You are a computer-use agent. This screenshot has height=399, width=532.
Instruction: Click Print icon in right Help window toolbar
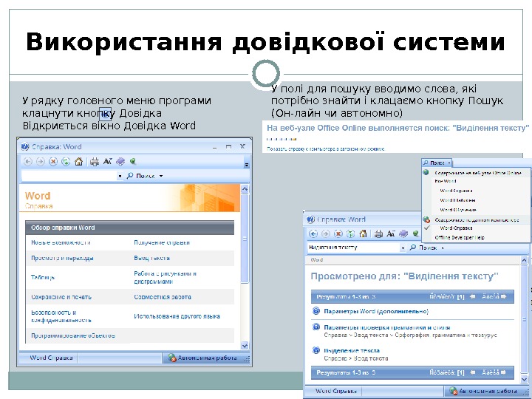[x=378, y=233]
